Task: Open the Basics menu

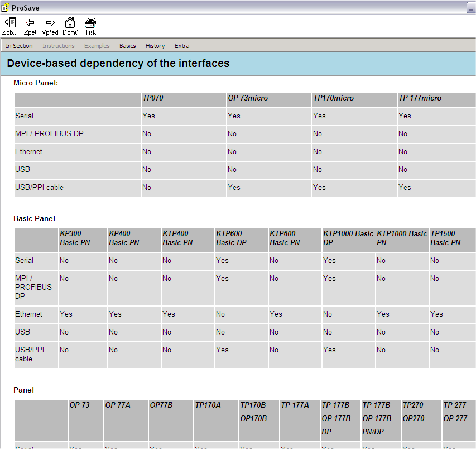Action: click(127, 46)
